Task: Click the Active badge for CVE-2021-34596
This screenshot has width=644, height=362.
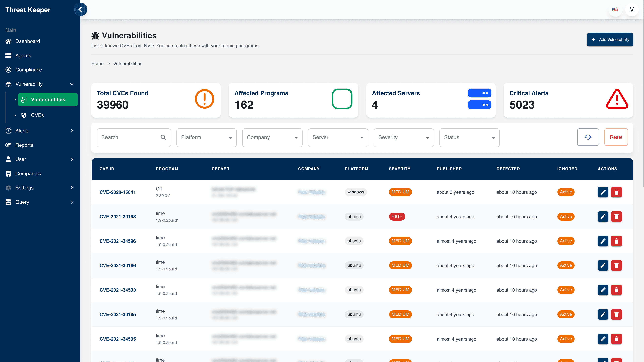Action: click(x=566, y=241)
